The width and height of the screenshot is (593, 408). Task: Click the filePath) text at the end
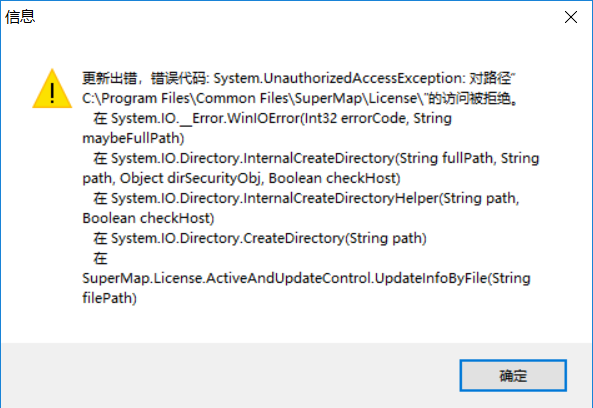click(109, 298)
